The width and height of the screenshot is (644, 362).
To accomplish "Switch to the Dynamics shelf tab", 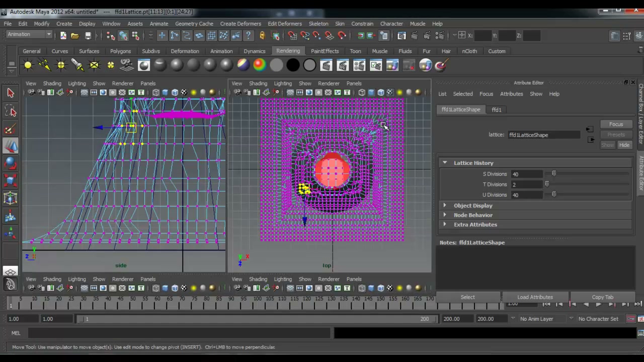I will tap(254, 51).
